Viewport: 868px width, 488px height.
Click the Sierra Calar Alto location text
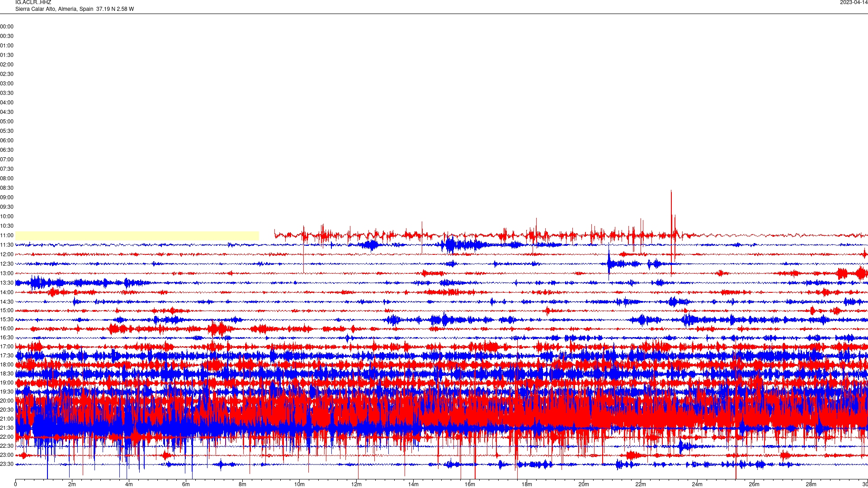[x=75, y=9]
